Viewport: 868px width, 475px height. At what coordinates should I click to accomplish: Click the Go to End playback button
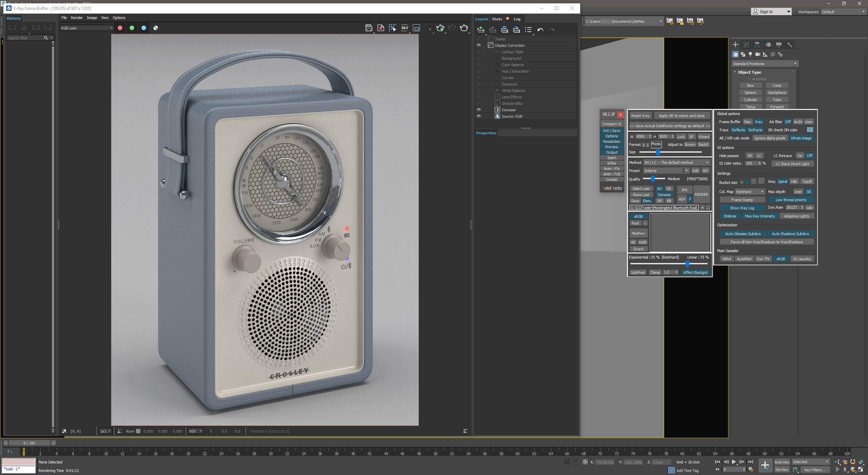[x=750, y=462]
